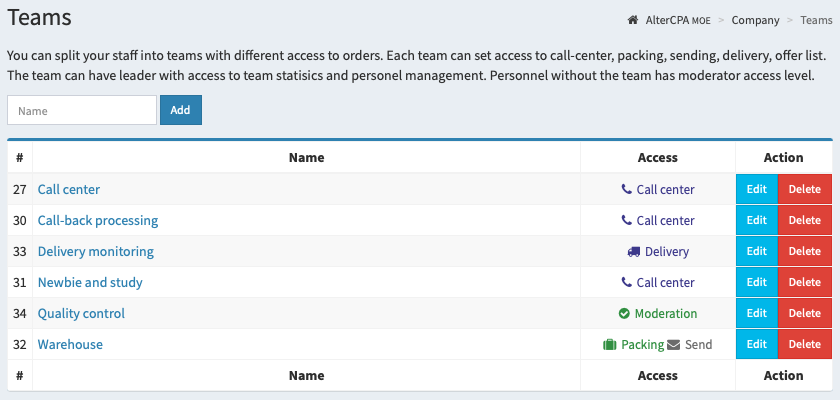The width and height of the screenshot is (840, 400).
Task: Open the Warehouse team link
Action: 70,344
